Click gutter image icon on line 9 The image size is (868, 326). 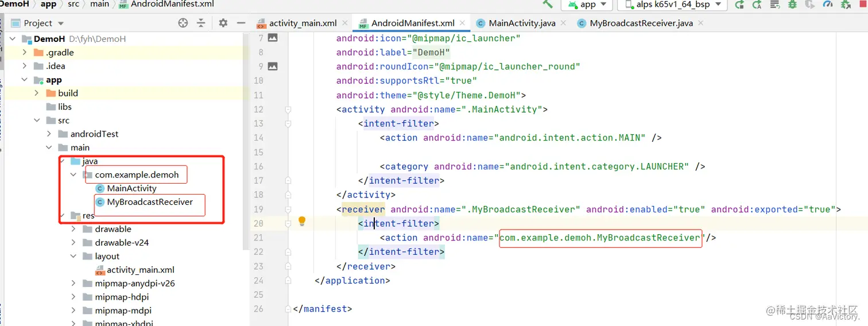click(x=273, y=67)
